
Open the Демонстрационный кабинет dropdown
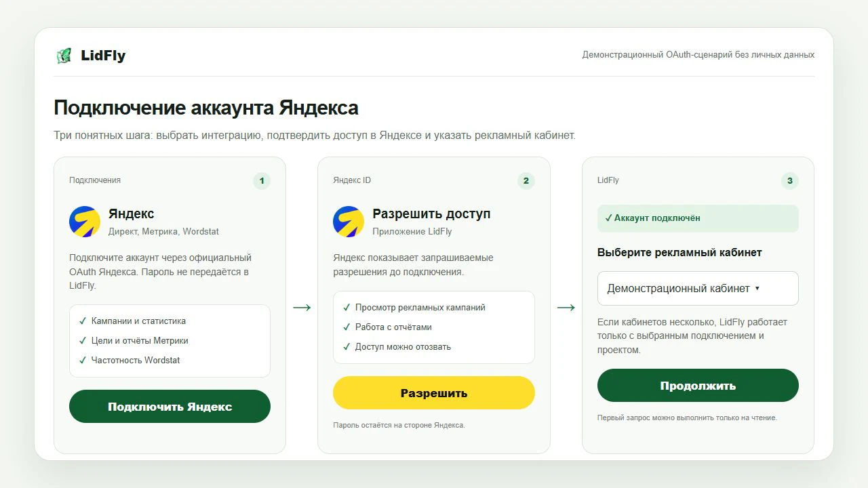pos(698,289)
